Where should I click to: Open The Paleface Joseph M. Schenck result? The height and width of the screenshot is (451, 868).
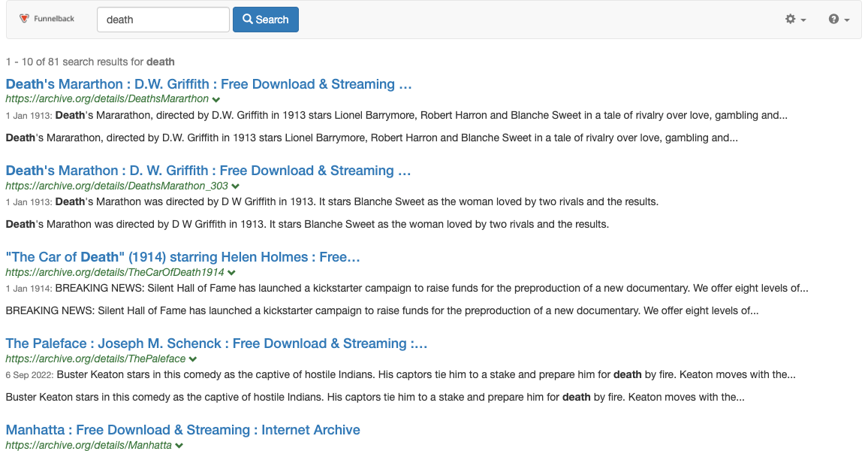click(216, 344)
